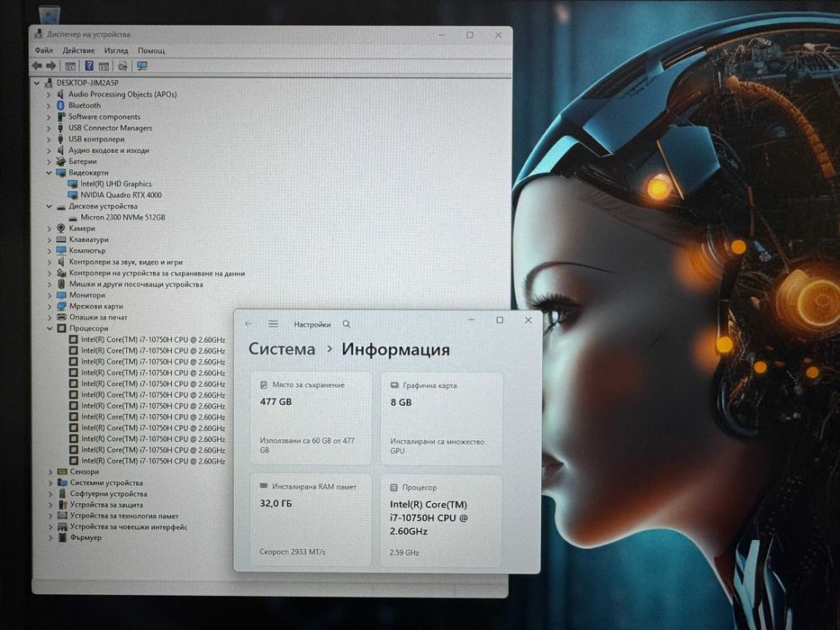Screen dimensions: 840x630
Task: Select Устройства за човешки интерфейс row
Action: point(129,527)
